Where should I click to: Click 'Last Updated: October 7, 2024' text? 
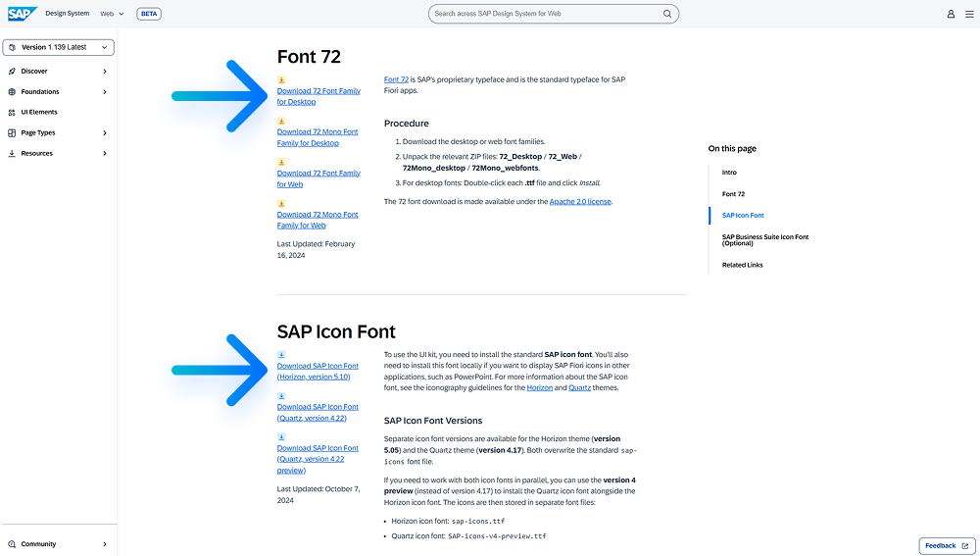tap(318, 494)
